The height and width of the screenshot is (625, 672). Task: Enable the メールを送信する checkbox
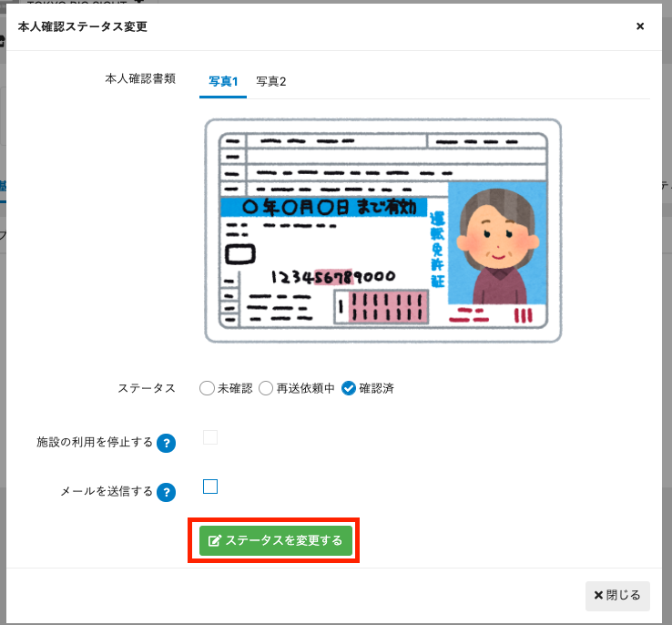pyautogui.click(x=210, y=487)
